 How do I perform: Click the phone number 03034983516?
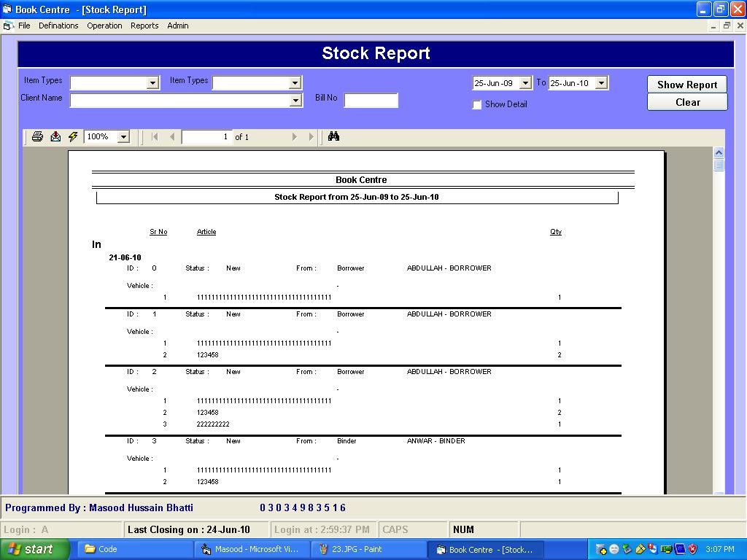(x=303, y=507)
